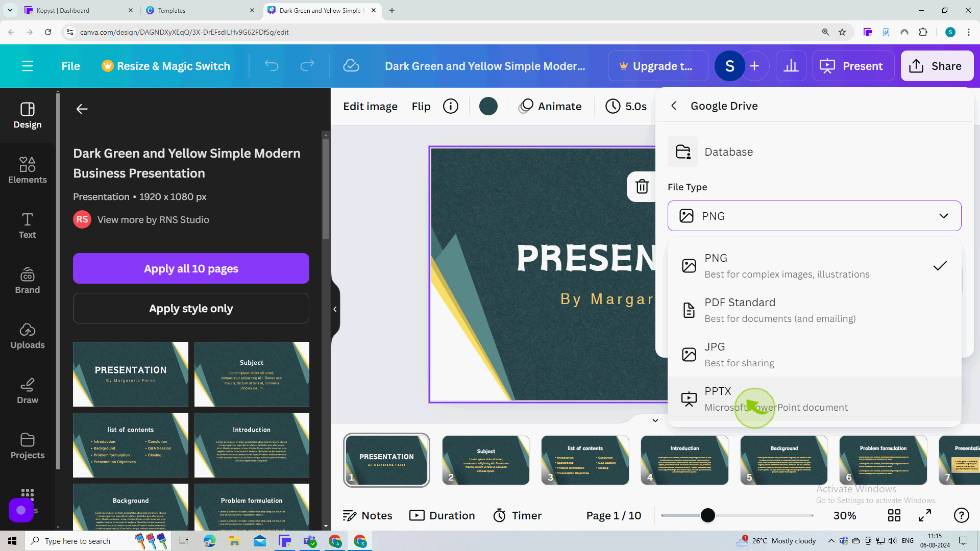Open the help question mark icon

962,515
